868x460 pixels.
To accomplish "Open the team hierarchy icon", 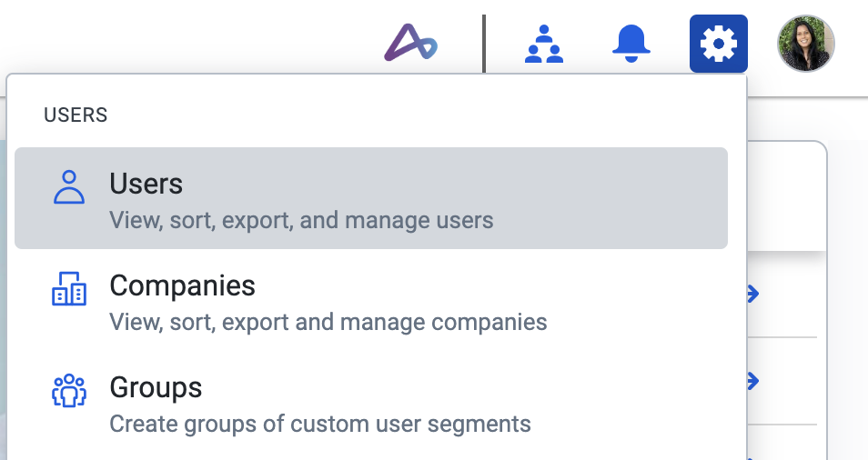I will pyautogui.click(x=544, y=44).
